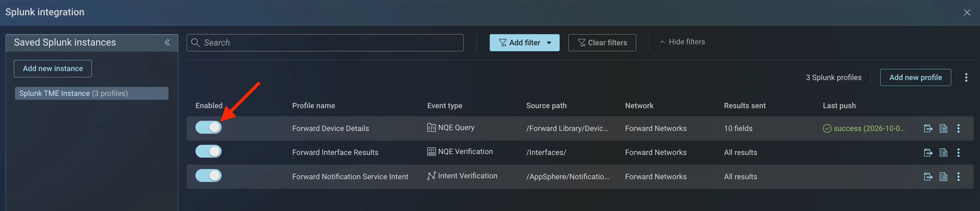
Task: Click the Event type column header
Action: pyautogui.click(x=444, y=106)
